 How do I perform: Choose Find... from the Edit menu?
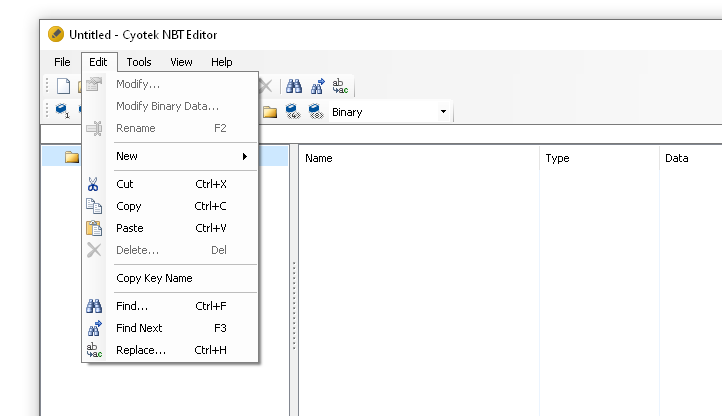pos(170,306)
